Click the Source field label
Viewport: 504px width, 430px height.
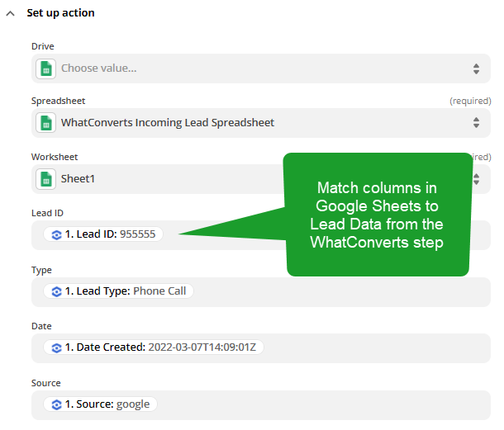46,383
